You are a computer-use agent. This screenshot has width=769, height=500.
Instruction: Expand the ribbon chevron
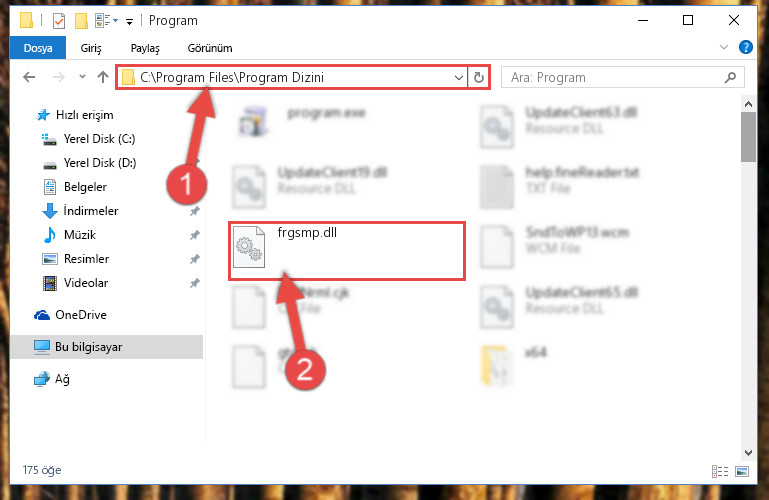[724, 48]
